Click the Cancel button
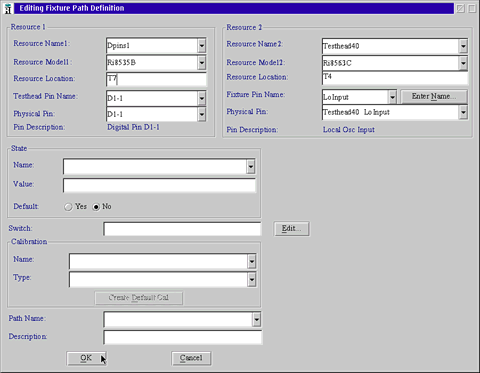This screenshot has width=480, height=373. coord(191,358)
